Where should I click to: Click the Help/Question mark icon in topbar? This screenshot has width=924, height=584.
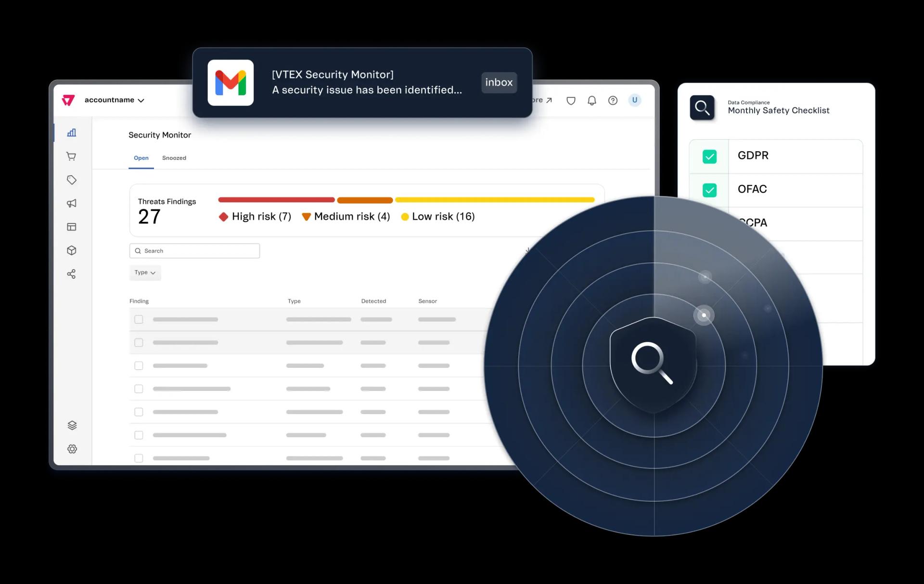coord(611,100)
